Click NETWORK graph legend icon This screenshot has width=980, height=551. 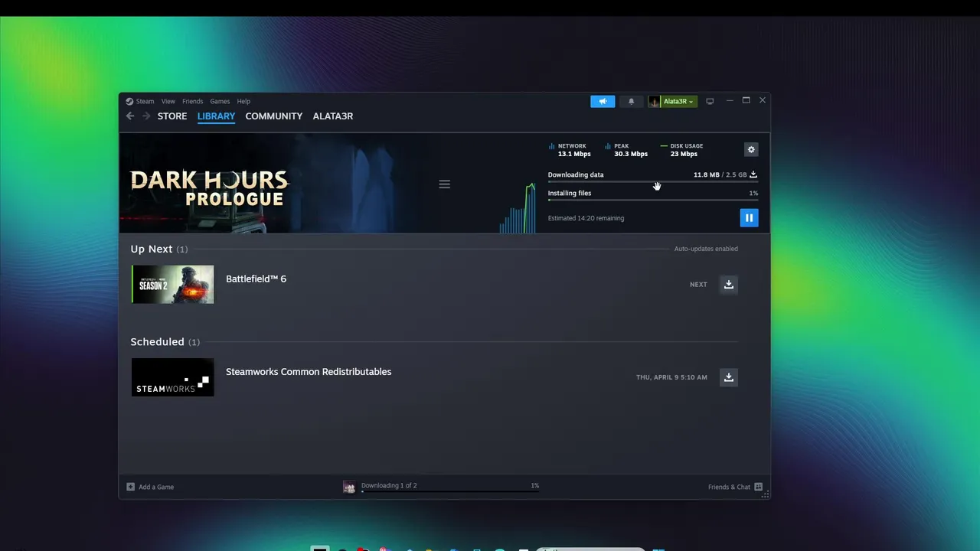(x=551, y=145)
